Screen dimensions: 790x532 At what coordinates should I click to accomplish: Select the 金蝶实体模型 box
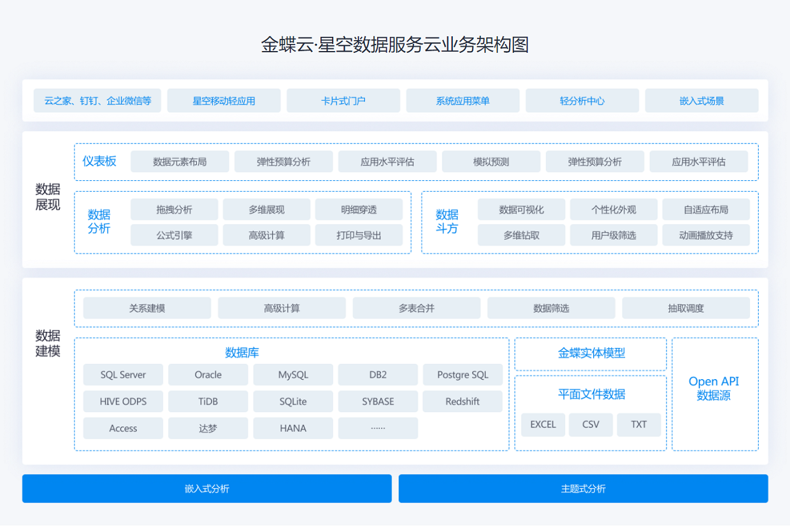[591, 354]
